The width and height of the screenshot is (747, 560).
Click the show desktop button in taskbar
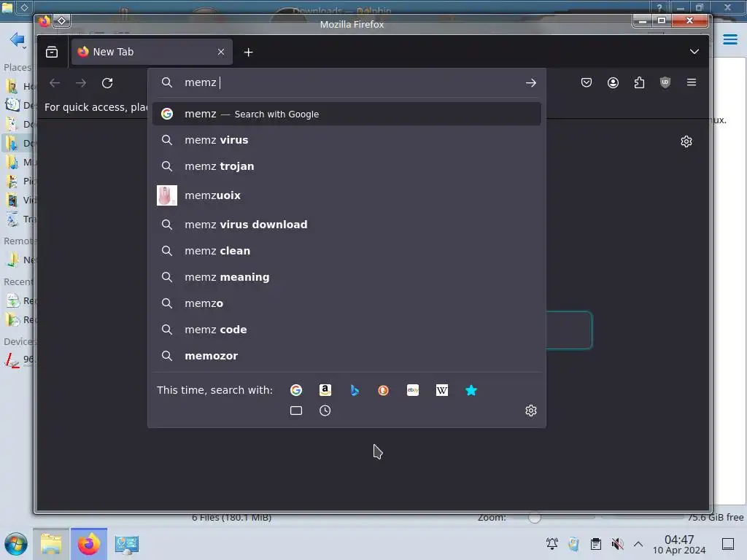pos(727,544)
